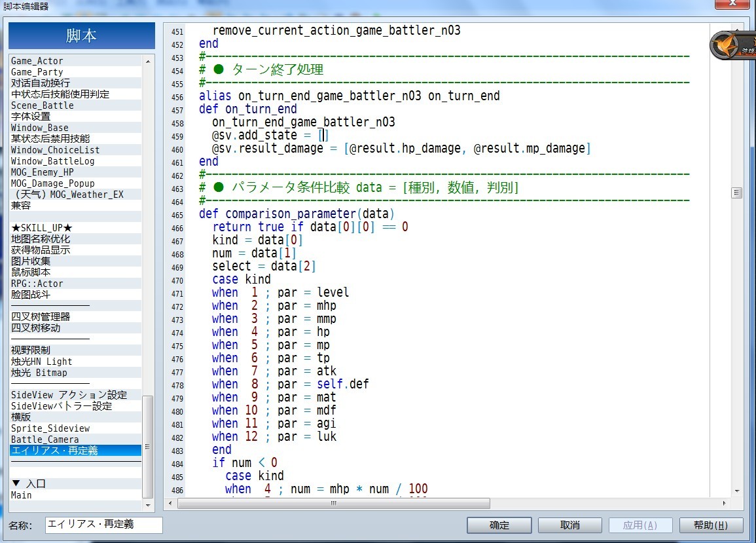Open the Scene_Battle script

76,105
